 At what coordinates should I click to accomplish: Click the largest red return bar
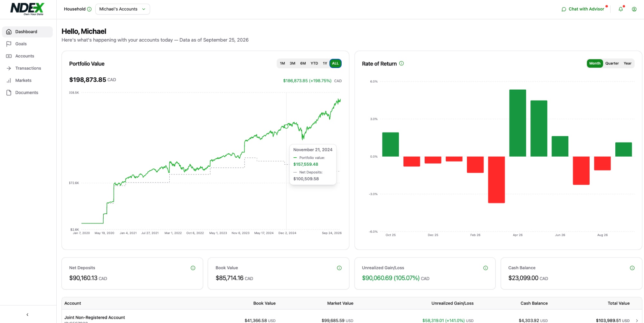tap(496, 180)
